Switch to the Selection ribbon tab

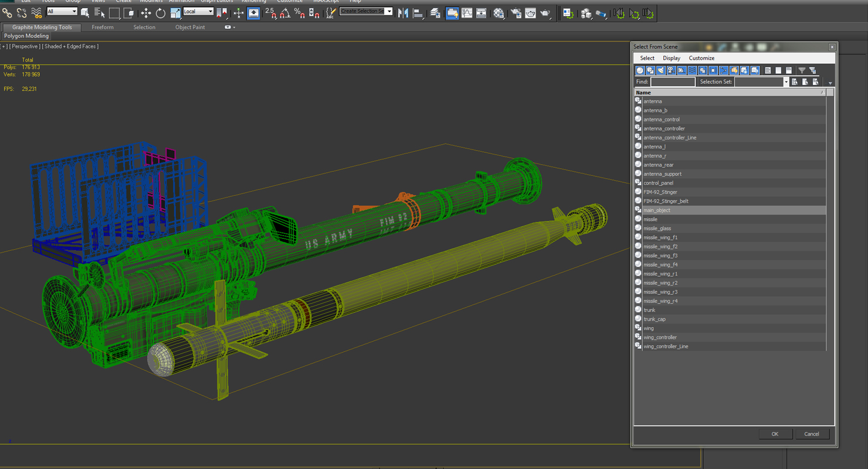click(x=144, y=27)
